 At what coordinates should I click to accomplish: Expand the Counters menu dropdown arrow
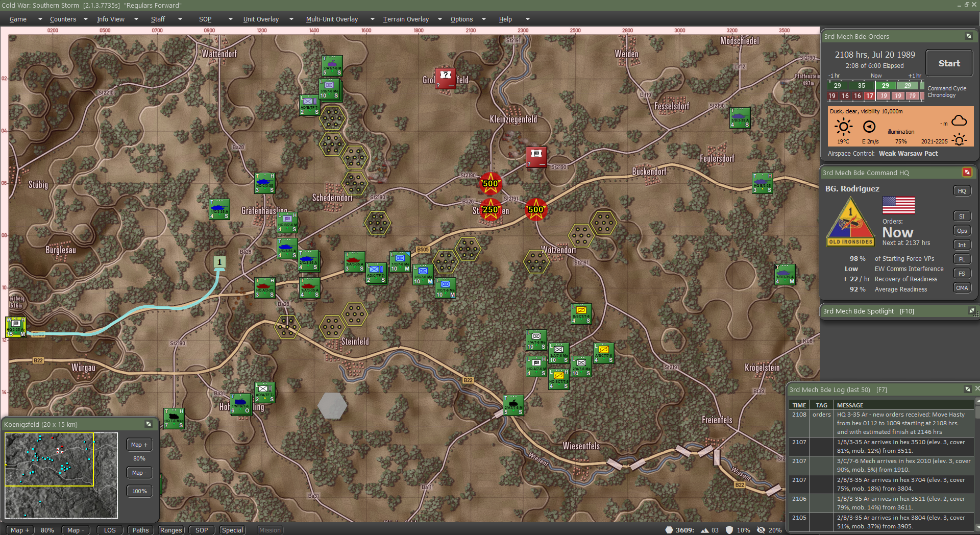86,19
